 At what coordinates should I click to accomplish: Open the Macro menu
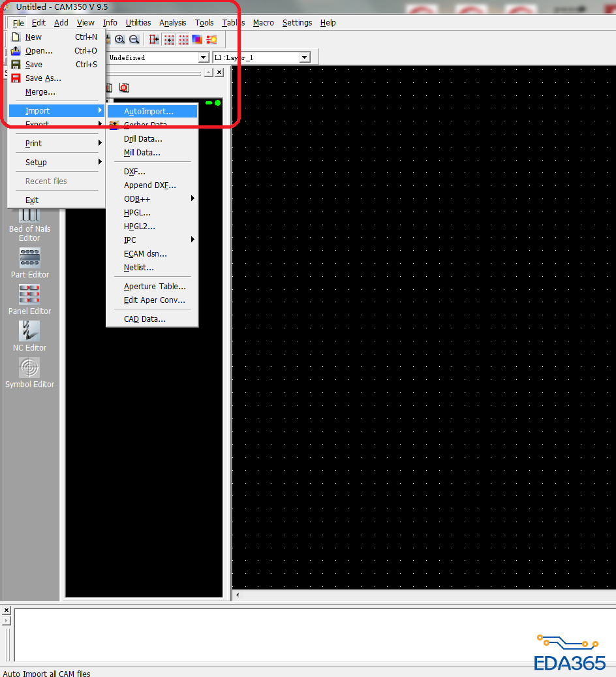point(264,23)
